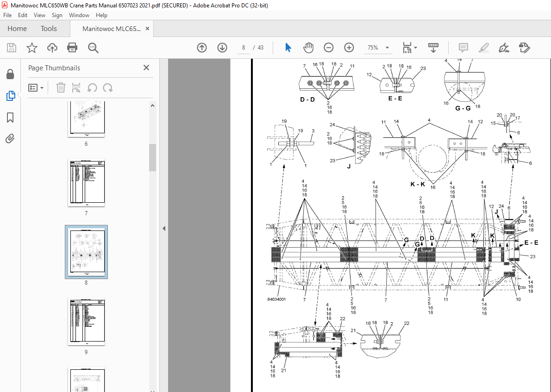Viewport: 551px width, 392px height.
Task: Go to previous page arrow
Action: pos(202,48)
